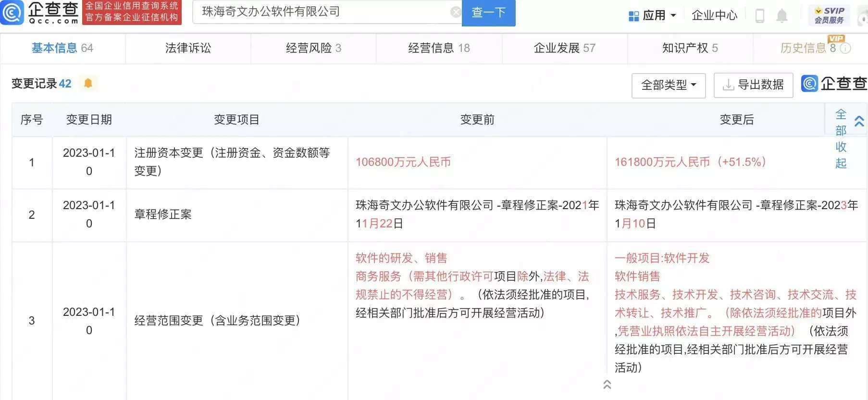Collapse all with double chevron up icon
Viewport: 868px width, 400px height.
click(x=859, y=121)
